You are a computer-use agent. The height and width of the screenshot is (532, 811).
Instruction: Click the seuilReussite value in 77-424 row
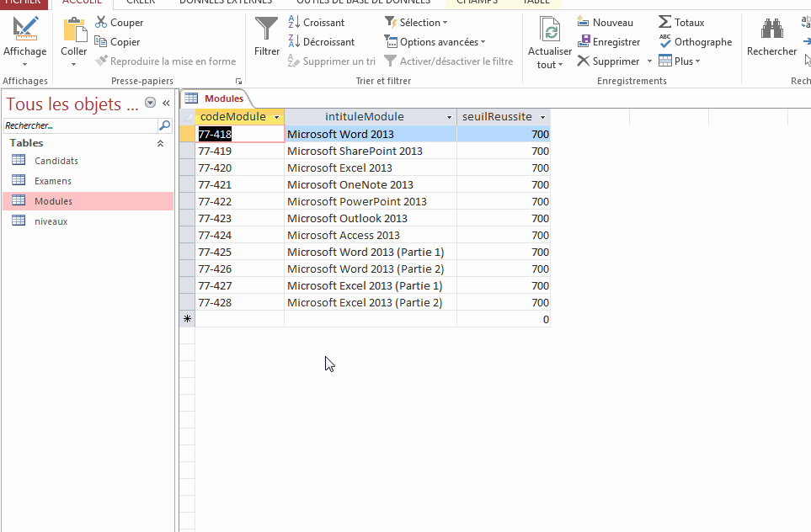tap(504, 235)
